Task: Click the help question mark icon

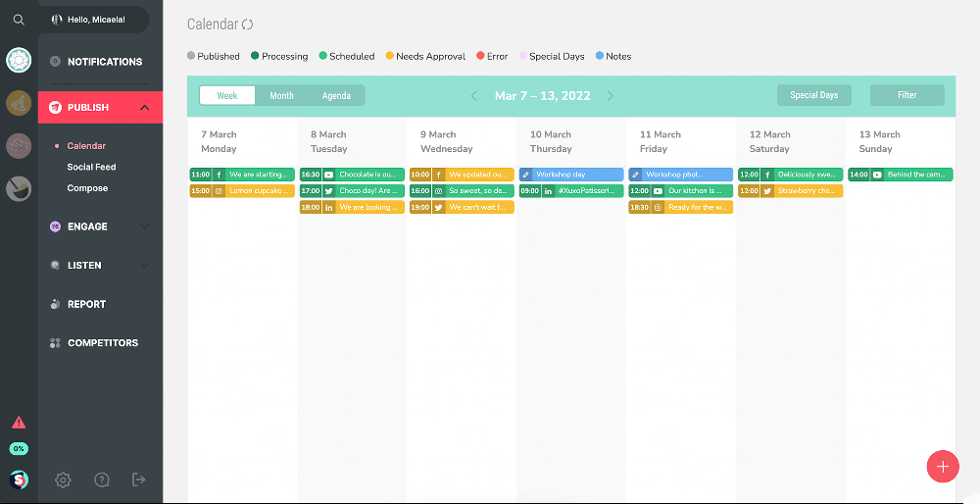Action: 102,479
